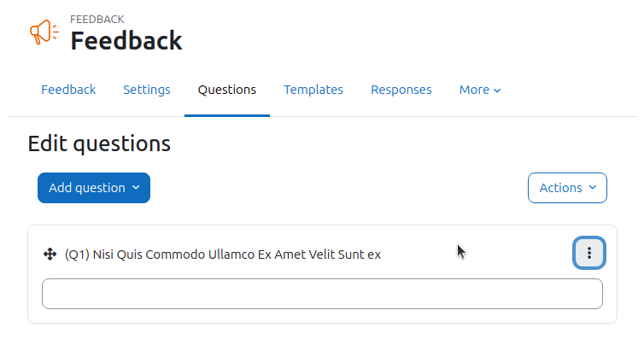Click the Q1 Nisi Quis Commodo question label
This screenshot has width=644, height=351.
coord(223,254)
